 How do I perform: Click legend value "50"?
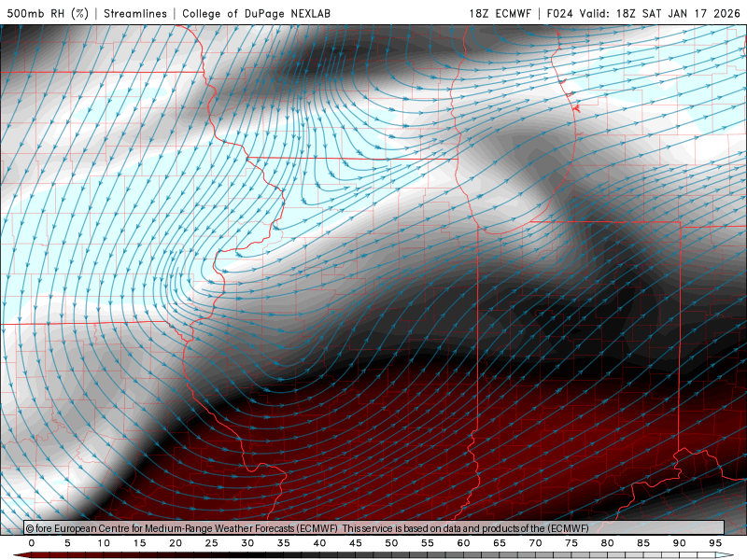tap(391, 543)
